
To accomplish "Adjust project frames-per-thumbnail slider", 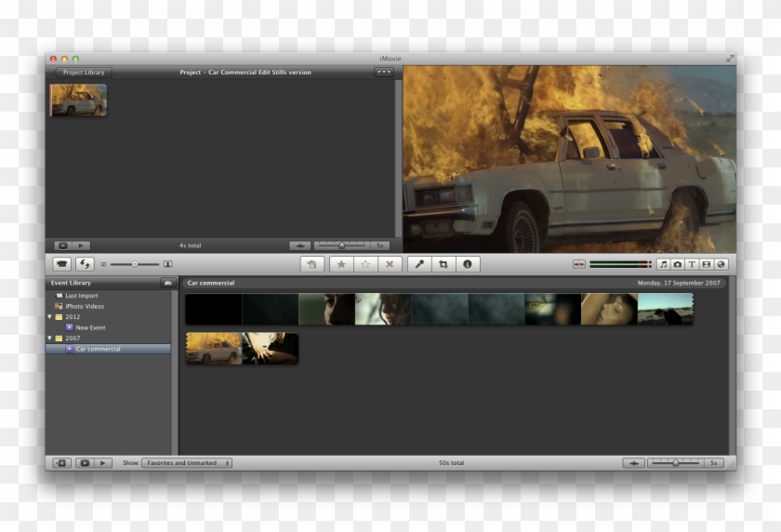I will [342, 246].
